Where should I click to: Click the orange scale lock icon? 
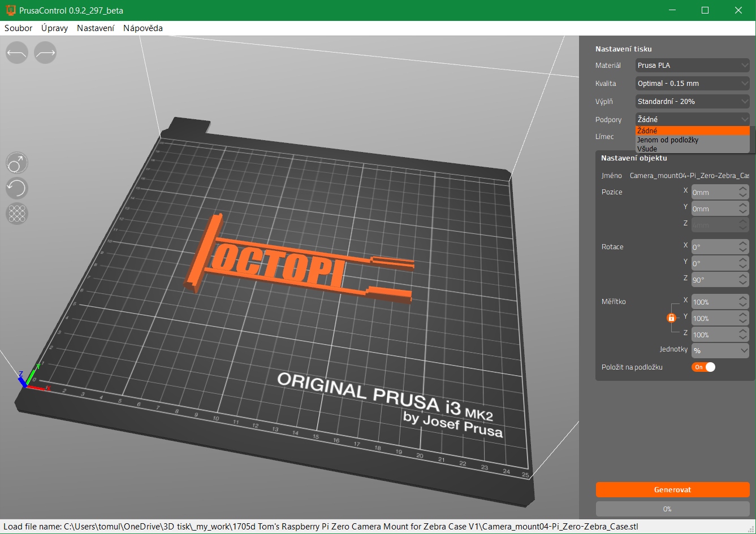point(671,318)
